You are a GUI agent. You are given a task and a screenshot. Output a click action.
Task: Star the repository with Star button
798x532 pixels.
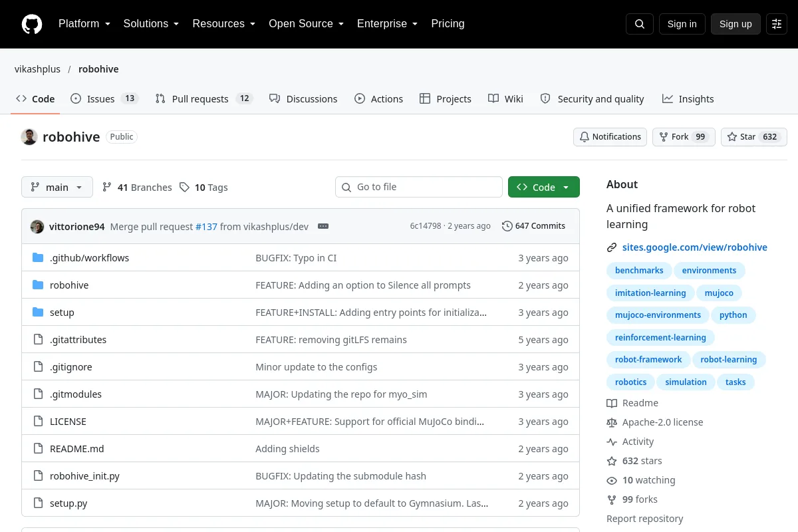click(x=754, y=137)
